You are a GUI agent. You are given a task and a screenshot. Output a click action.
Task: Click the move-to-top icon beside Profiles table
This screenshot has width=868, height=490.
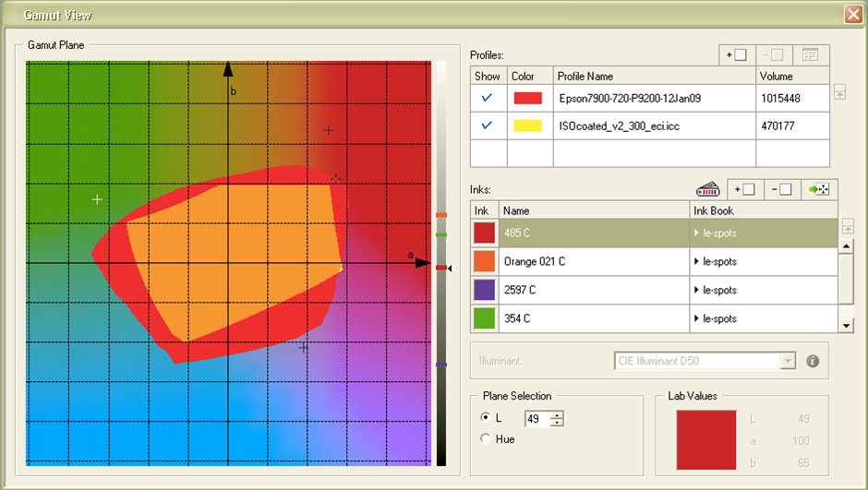coord(839,92)
